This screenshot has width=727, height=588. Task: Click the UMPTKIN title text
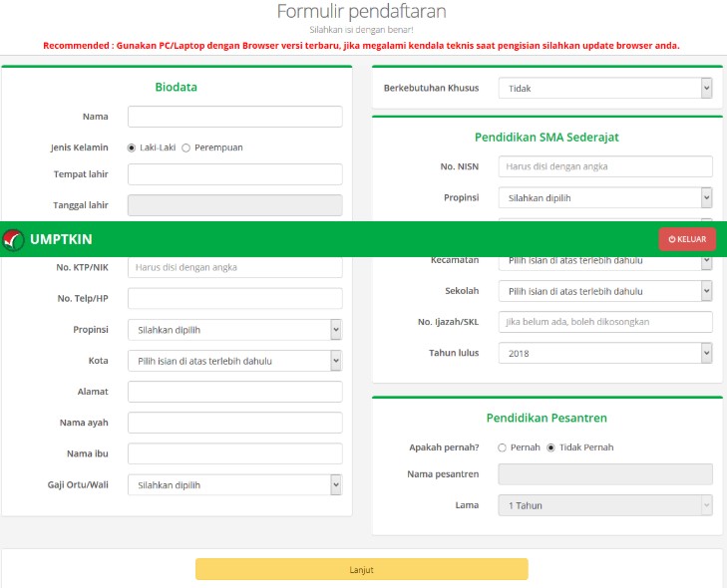[x=61, y=239]
